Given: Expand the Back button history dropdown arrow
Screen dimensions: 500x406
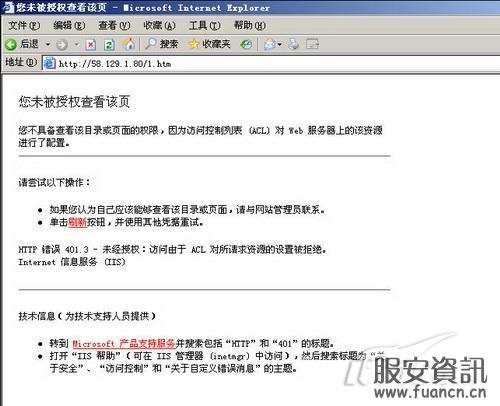Looking at the screenshot, I should pyautogui.click(x=48, y=44).
